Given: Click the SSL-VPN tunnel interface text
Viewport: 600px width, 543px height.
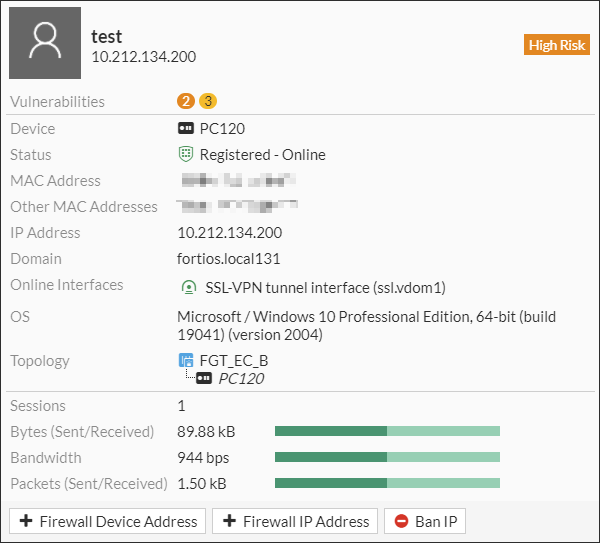Looking at the screenshot, I should (325, 287).
